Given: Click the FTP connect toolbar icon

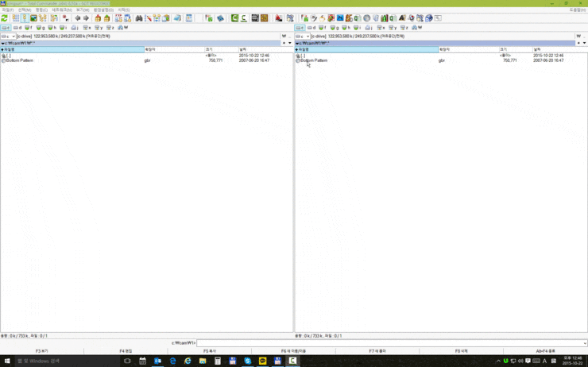Looking at the screenshot, I should pos(118,17).
